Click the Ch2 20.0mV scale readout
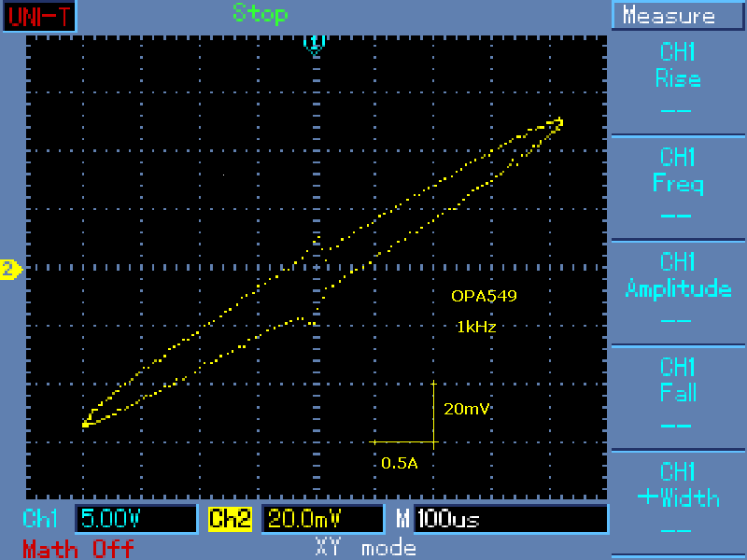747x560 pixels. (322, 518)
